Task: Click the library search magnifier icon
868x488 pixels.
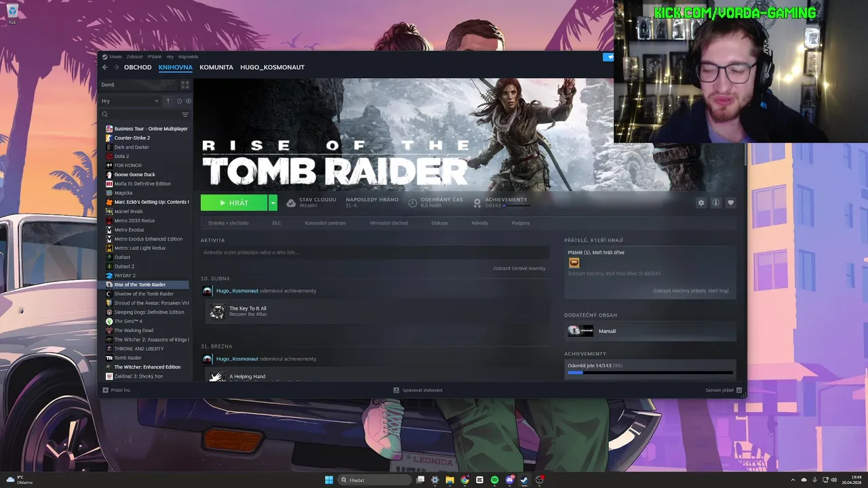Action: [105, 115]
